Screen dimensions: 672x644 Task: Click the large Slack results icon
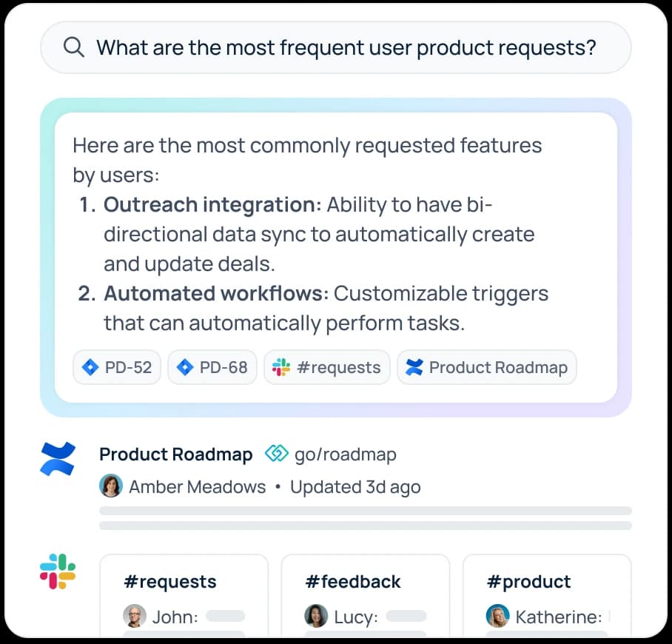pos(58,571)
